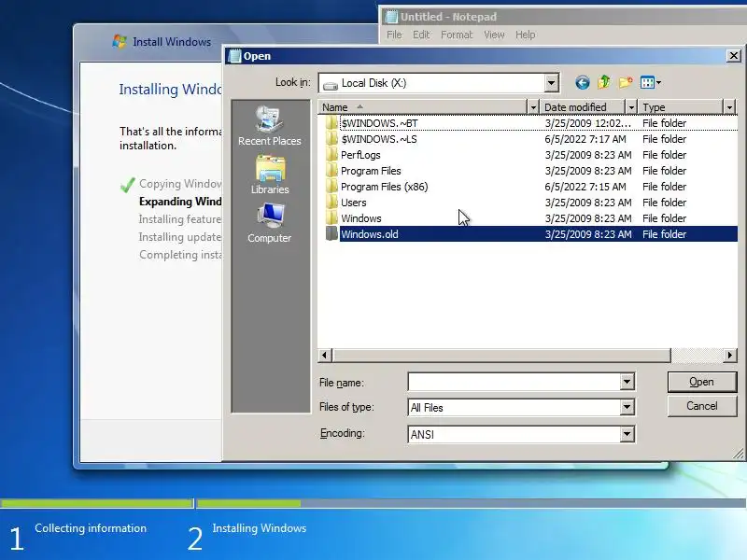The height and width of the screenshot is (560, 747).
Task: Sort by the Type column header
Action: (x=681, y=107)
